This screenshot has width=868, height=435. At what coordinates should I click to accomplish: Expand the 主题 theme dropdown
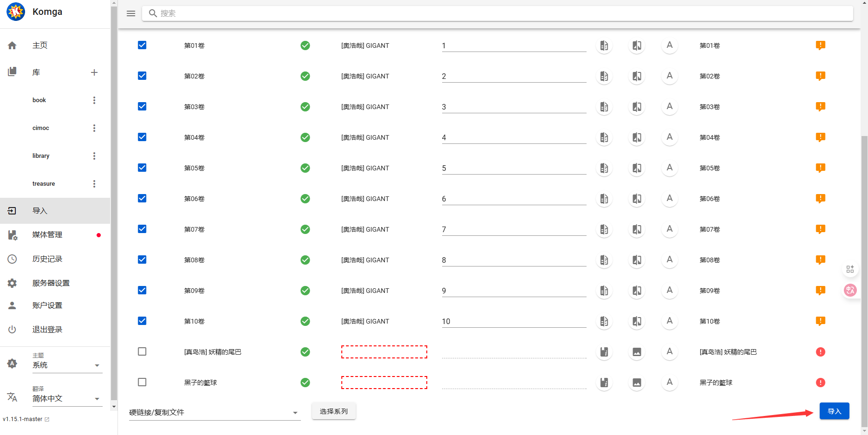coord(67,365)
